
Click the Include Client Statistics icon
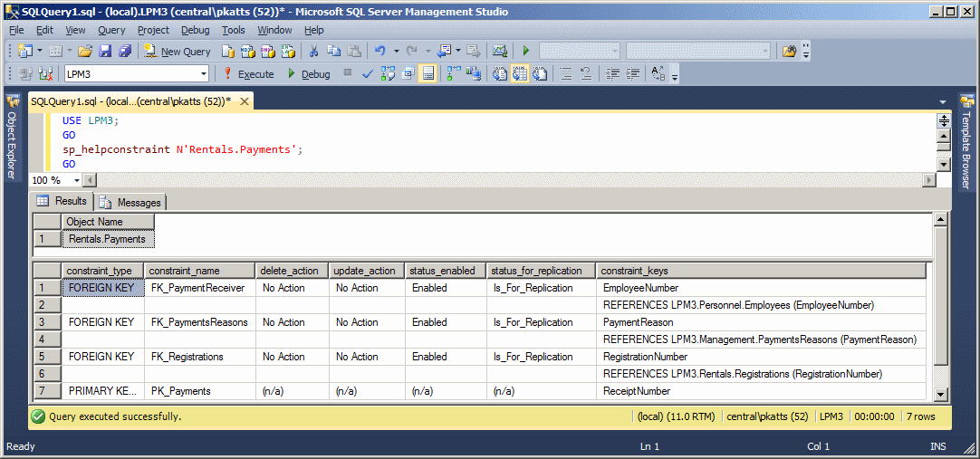[x=475, y=74]
